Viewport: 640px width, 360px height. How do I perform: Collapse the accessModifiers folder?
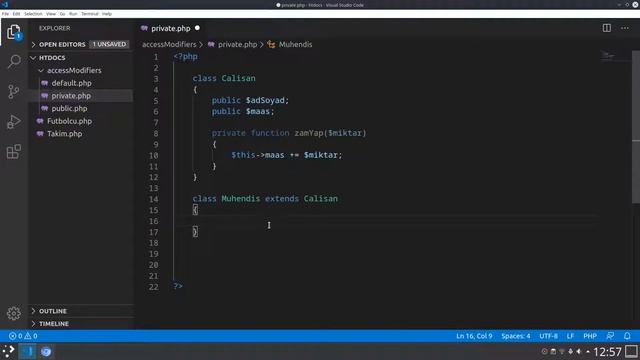coord(41,70)
